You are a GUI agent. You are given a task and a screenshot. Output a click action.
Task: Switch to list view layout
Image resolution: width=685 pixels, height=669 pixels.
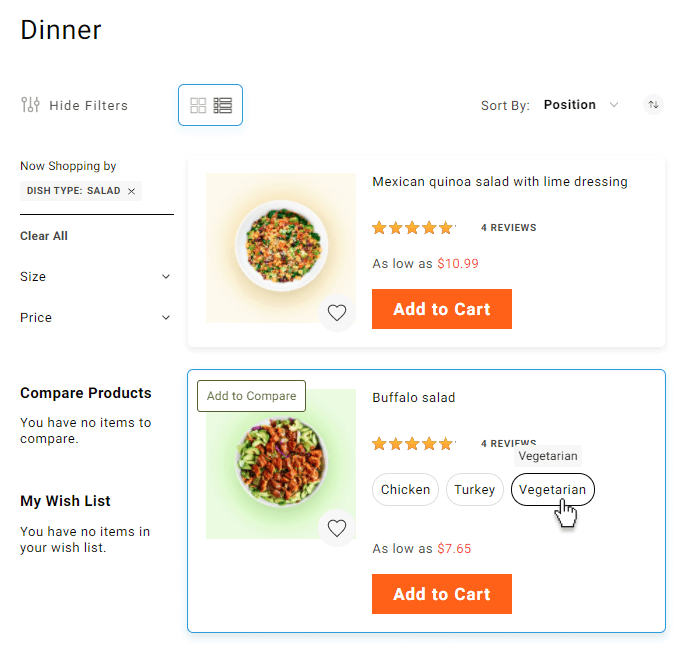click(x=223, y=105)
